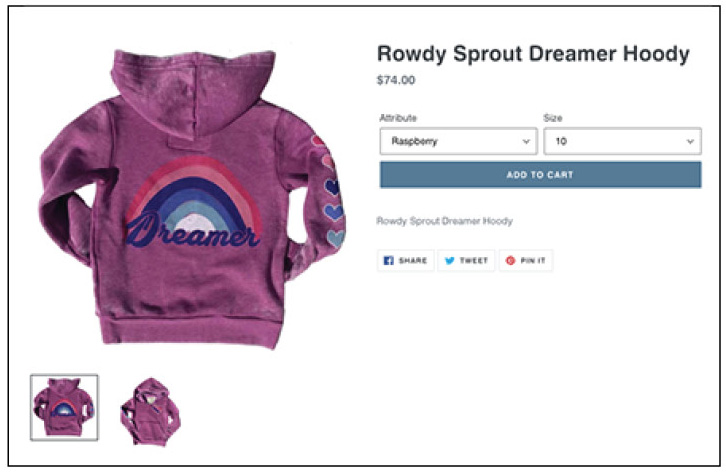Click the Dreamer rainbow graphic on hoodie

click(194, 202)
